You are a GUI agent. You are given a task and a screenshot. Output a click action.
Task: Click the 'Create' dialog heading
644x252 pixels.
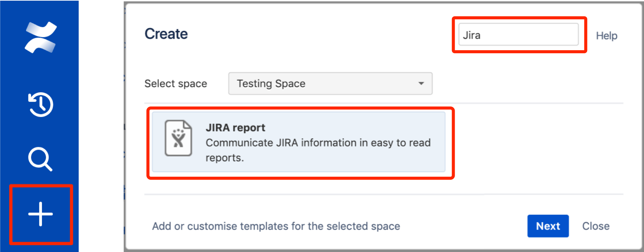coord(166,34)
